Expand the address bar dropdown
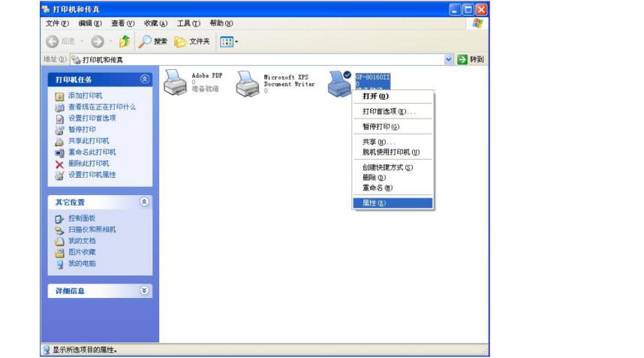Screen dimensions: 644x358 click(449, 59)
